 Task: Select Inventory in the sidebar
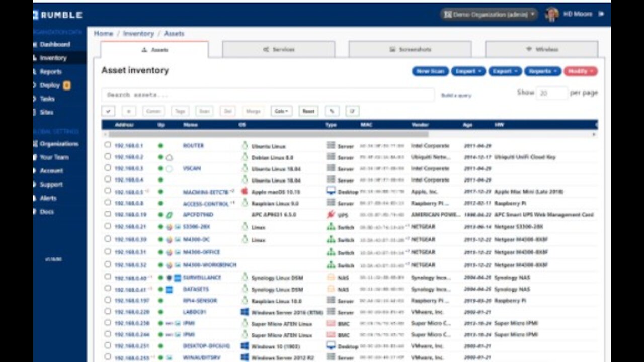click(53, 58)
